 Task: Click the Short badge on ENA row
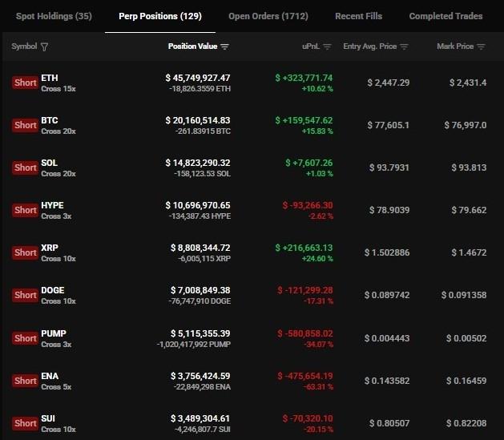(25, 381)
